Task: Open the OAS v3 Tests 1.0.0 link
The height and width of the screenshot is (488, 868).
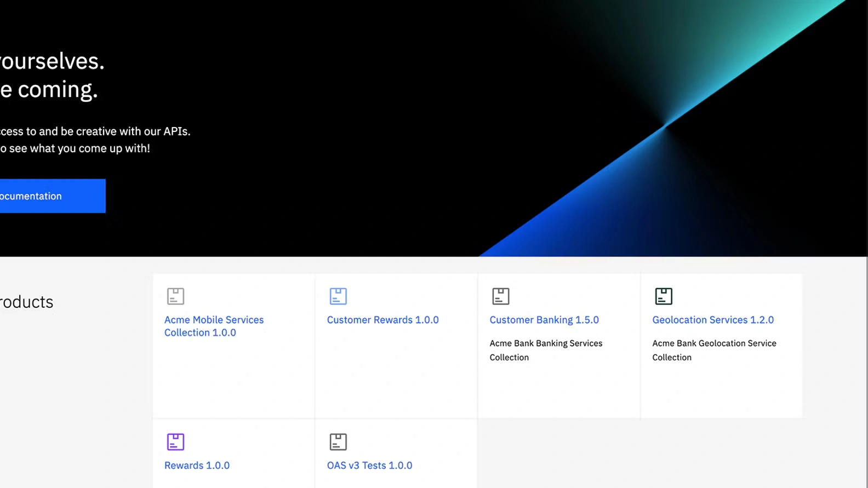Action: (369, 466)
